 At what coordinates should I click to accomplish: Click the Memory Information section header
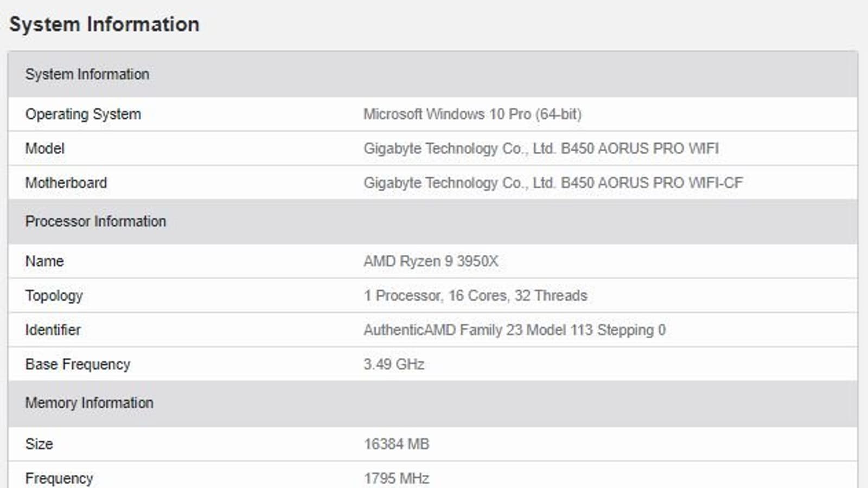pos(89,403)
